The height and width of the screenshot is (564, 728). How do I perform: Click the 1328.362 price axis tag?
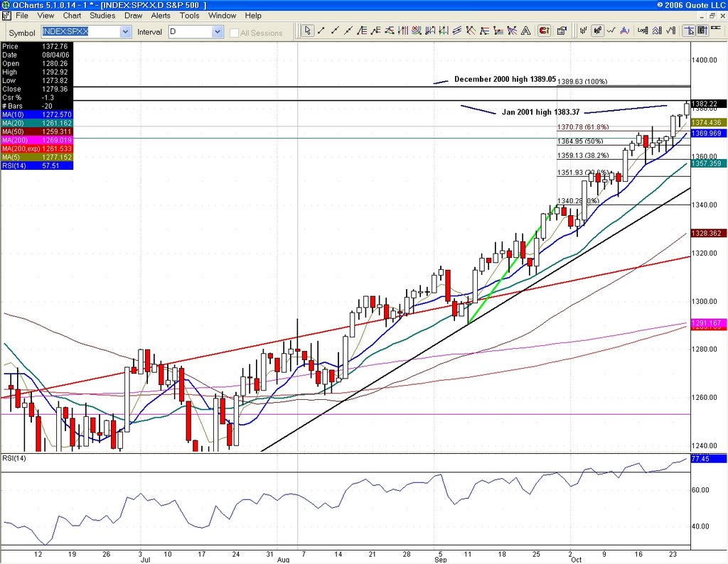(x=709, y=233)
